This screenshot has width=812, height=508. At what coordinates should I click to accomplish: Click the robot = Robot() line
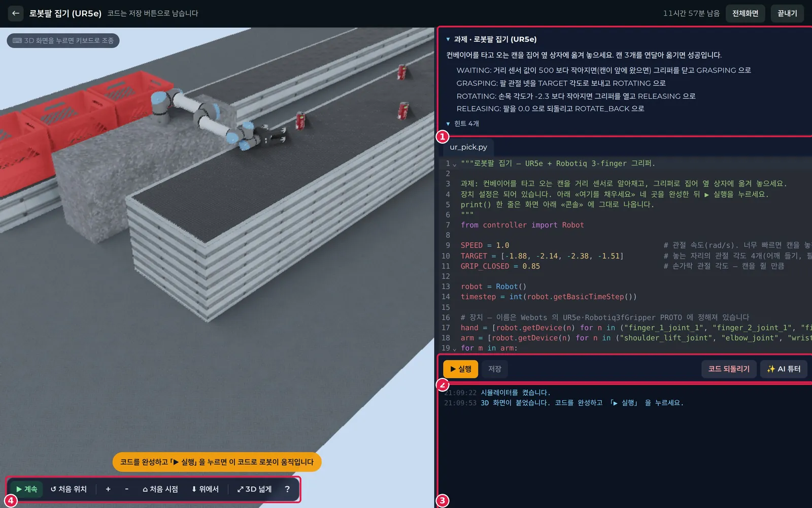tap(493, 287)
